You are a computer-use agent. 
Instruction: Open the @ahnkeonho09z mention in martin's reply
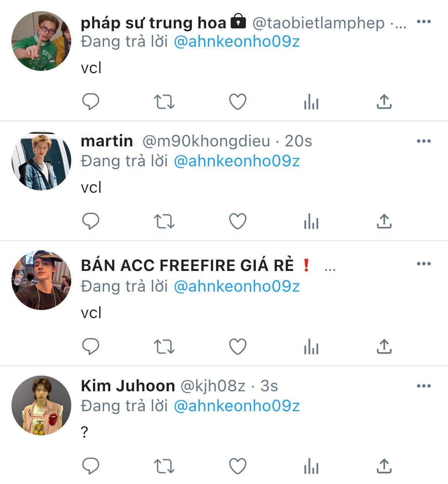tap(237, 161)
